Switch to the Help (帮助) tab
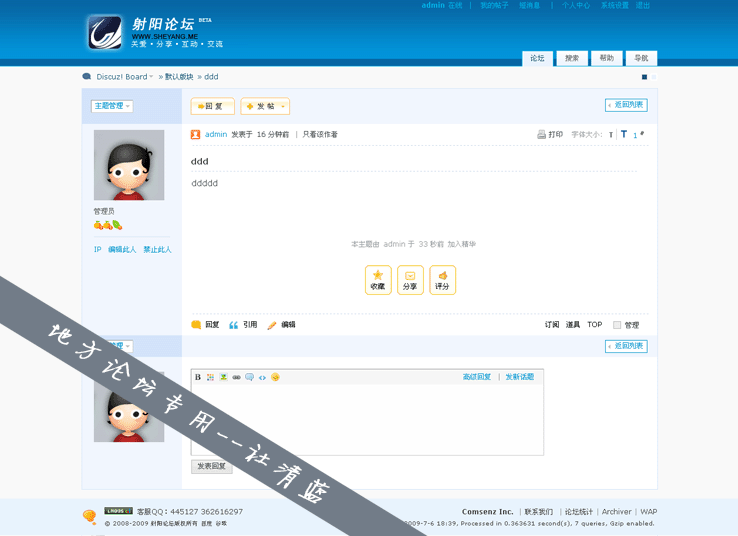 [607, 58]
